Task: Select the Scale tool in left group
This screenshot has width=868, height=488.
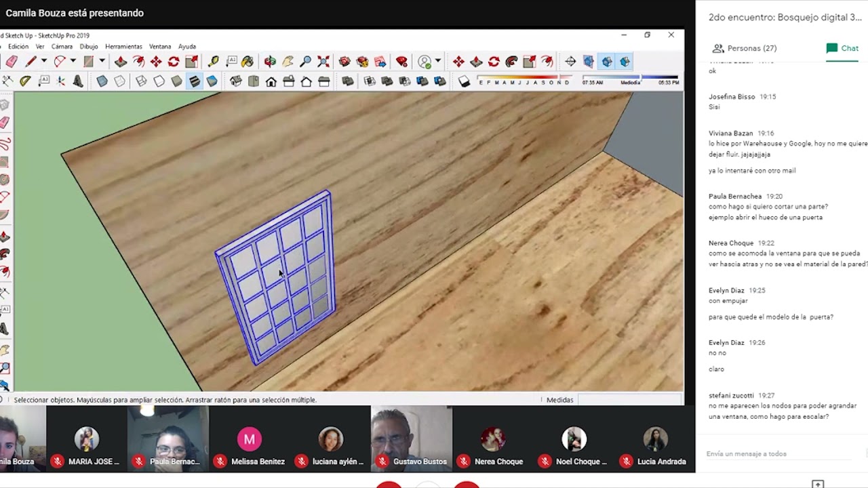Action: 191,62
